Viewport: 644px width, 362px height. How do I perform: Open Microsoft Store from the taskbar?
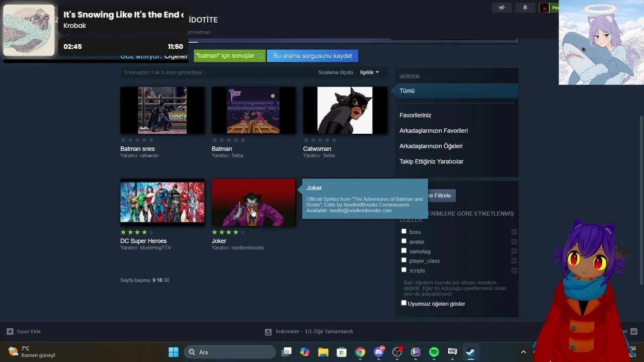342,352
